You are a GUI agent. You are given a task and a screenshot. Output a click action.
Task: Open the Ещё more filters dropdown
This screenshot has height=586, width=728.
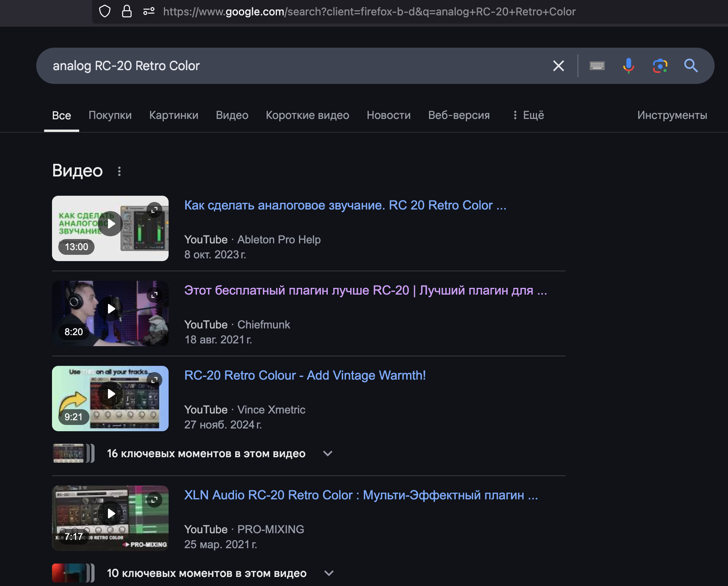coord(528,115)
